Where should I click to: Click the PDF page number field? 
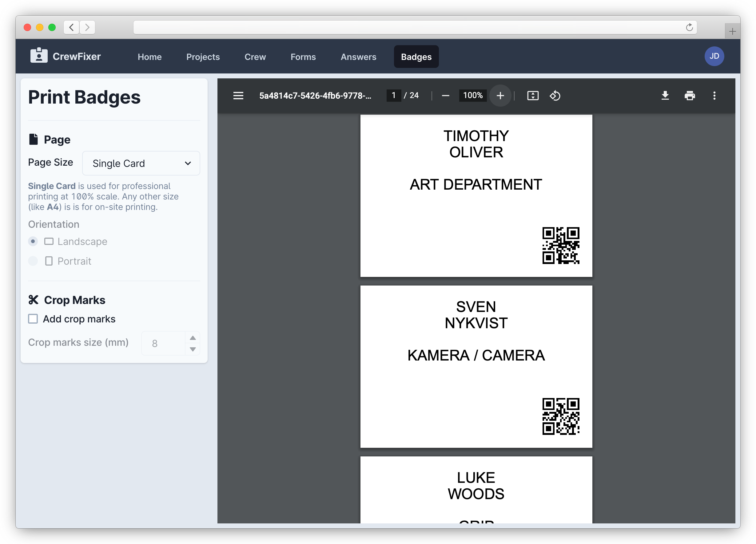point(393,96)
